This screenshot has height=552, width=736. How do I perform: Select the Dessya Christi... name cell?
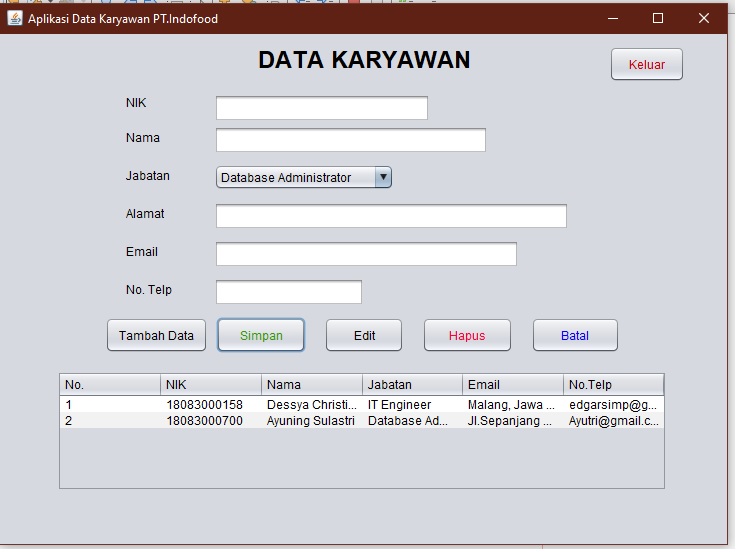312,405
